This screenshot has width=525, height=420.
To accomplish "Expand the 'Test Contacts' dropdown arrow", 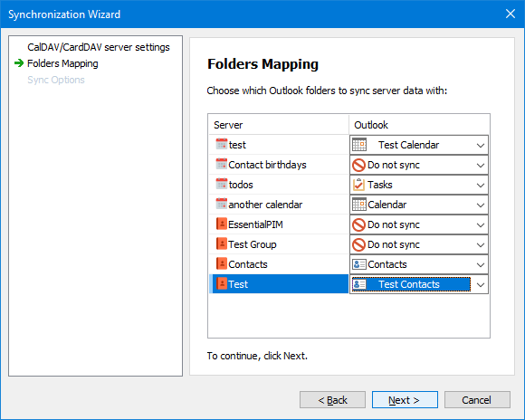I will pos(481,285).
